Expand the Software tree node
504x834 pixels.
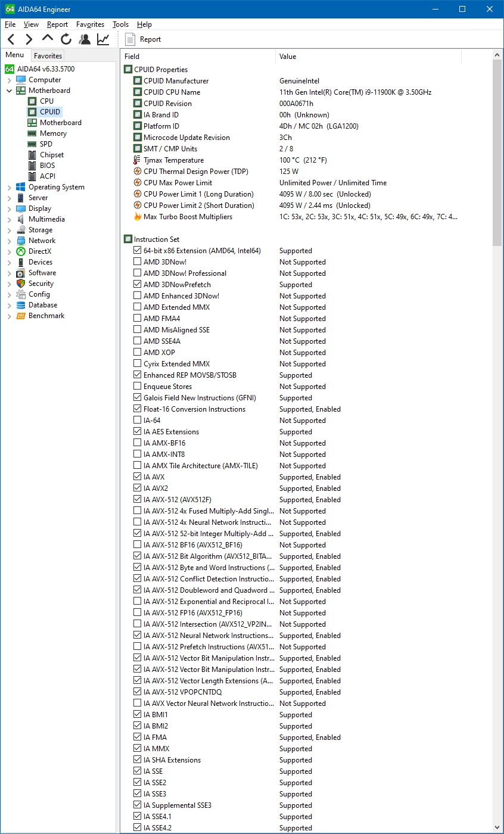pyautogui.click(x=9, y=273)
